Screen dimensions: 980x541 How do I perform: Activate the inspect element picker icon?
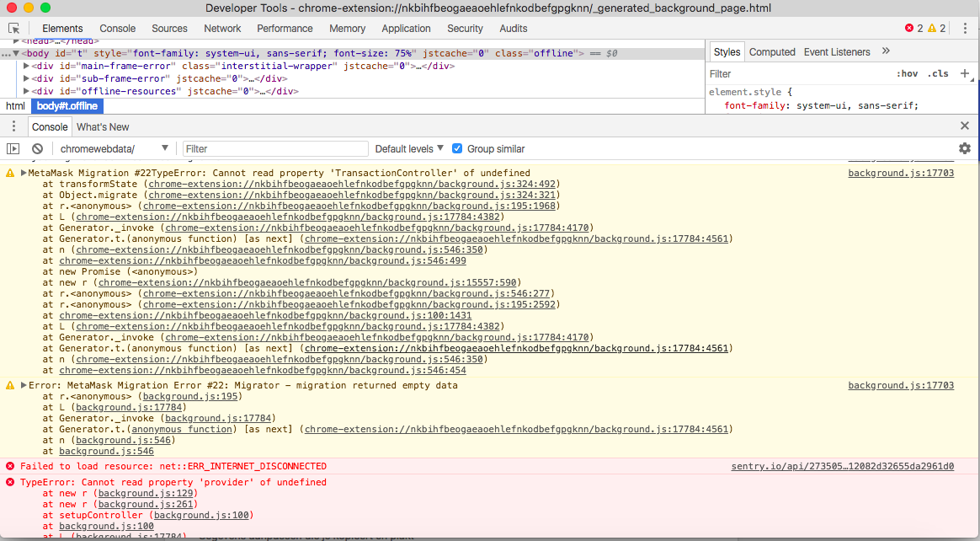pyautogui.click(x=13, y=28)
